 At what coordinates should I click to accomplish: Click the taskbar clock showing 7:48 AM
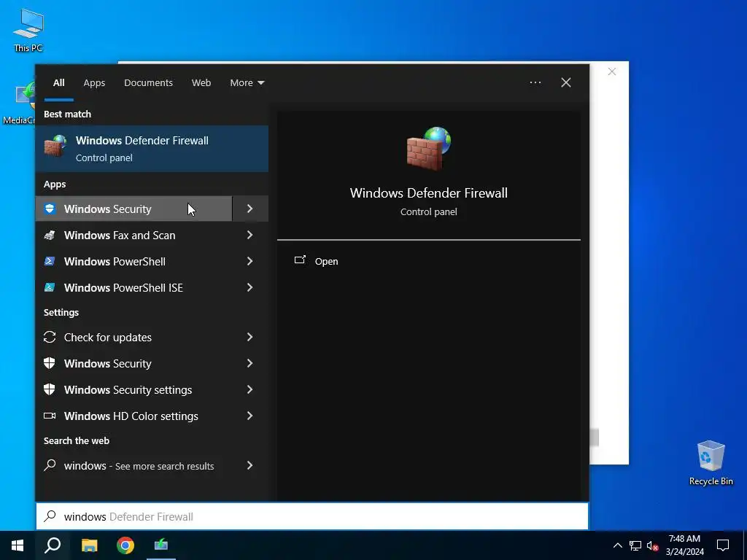coord(684,545)
